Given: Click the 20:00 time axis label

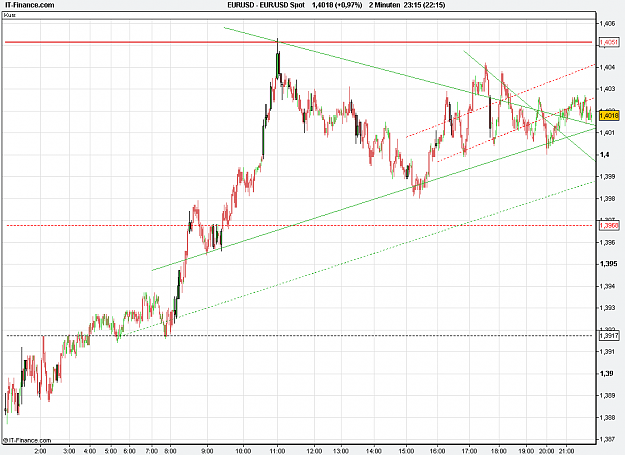Looking at the screenshot, I should click(x=546, y=451).
